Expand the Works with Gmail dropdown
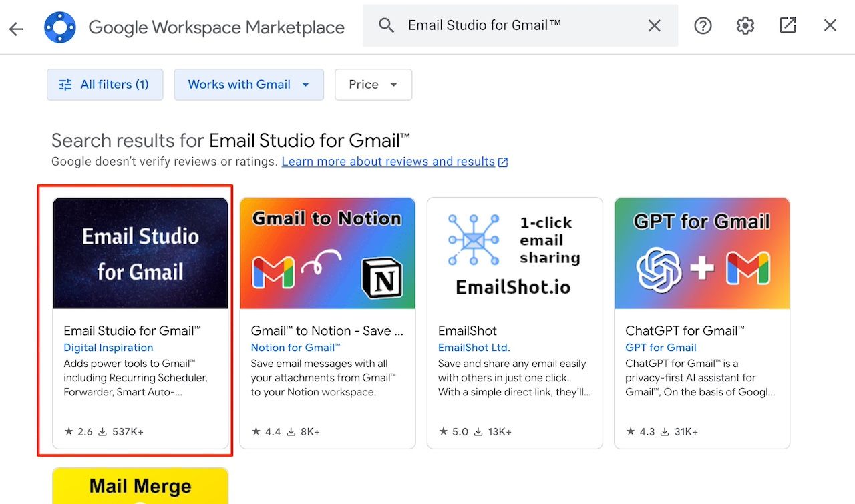This screenshot has height=504, width=855. (x=248, y=85)
